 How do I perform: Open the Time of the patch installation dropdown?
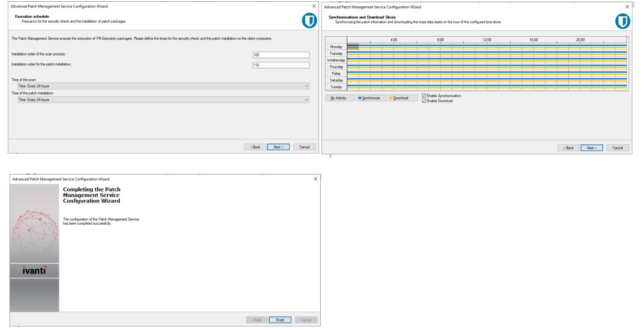click(x=306, y=100)
